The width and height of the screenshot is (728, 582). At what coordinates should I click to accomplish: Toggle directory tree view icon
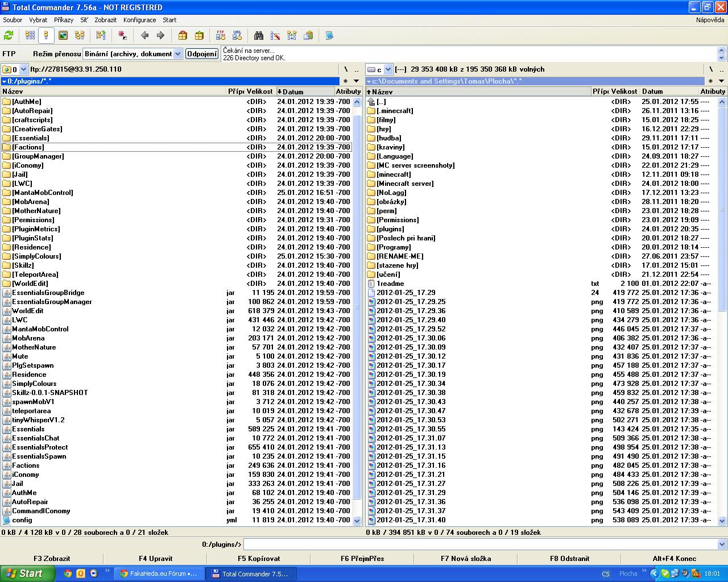click(80, 35)
